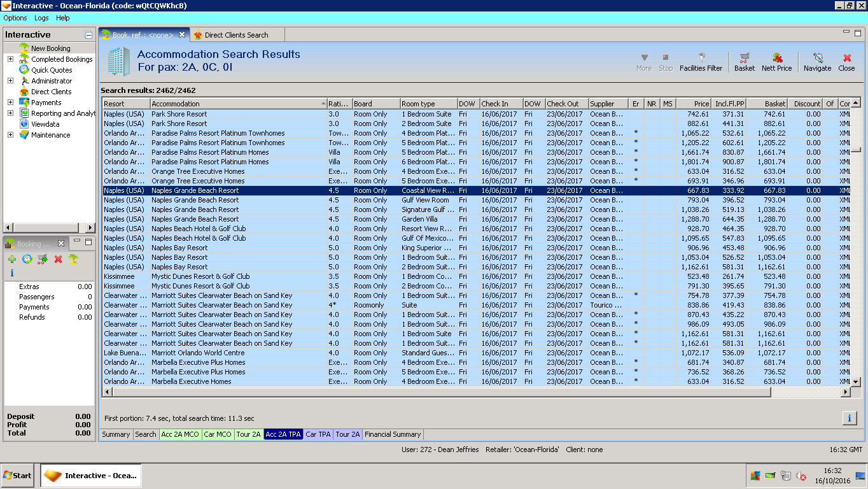
Task: Click the green plus icon in Booking panel
Action: (12, 259)
